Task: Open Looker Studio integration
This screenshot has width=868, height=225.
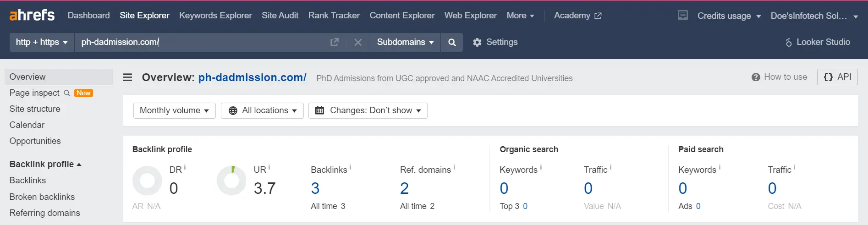Action: pyautogui.click(x=818, y=42)
